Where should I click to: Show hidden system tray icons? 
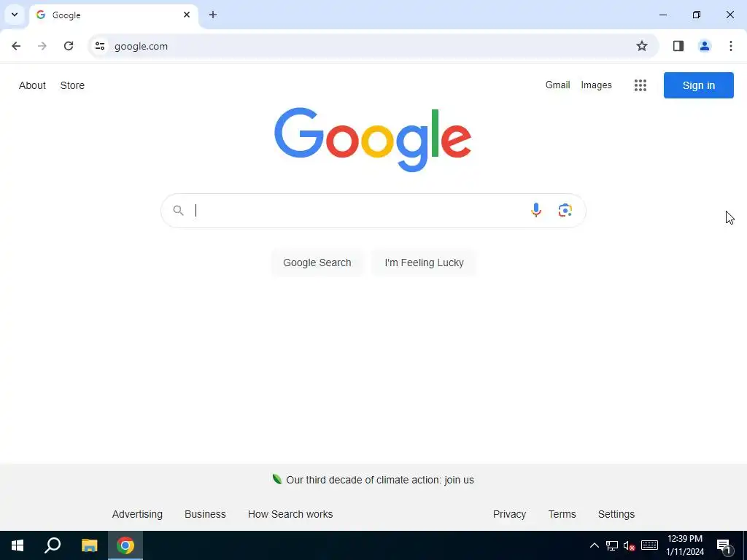click(594, 545)
